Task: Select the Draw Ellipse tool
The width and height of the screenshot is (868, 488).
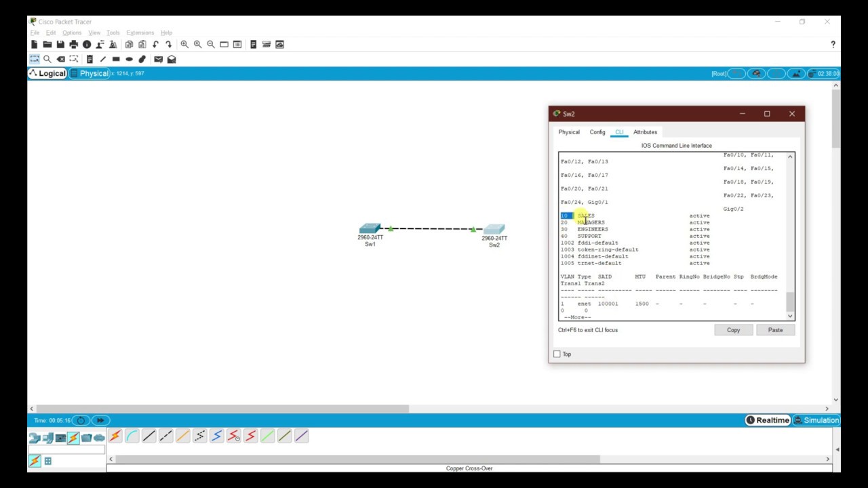Action: pyautogui.click(x=129, y=59)
